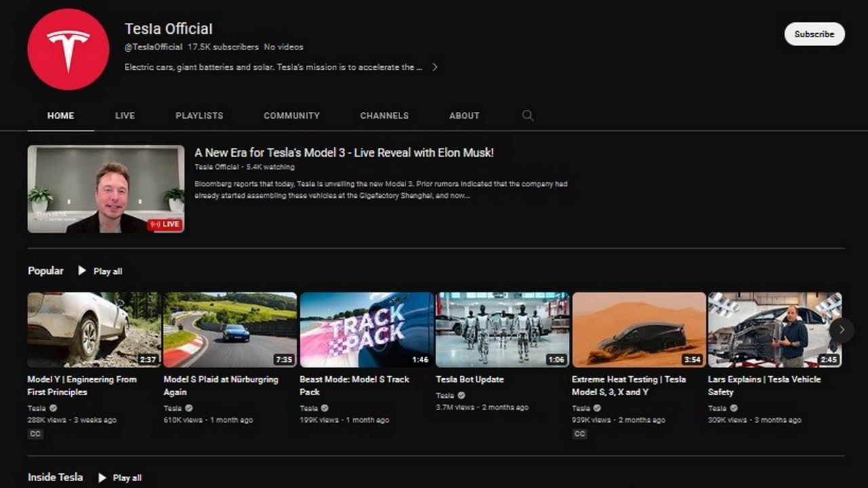
Task: Open the channel search icon
Action: click(527, 115)
